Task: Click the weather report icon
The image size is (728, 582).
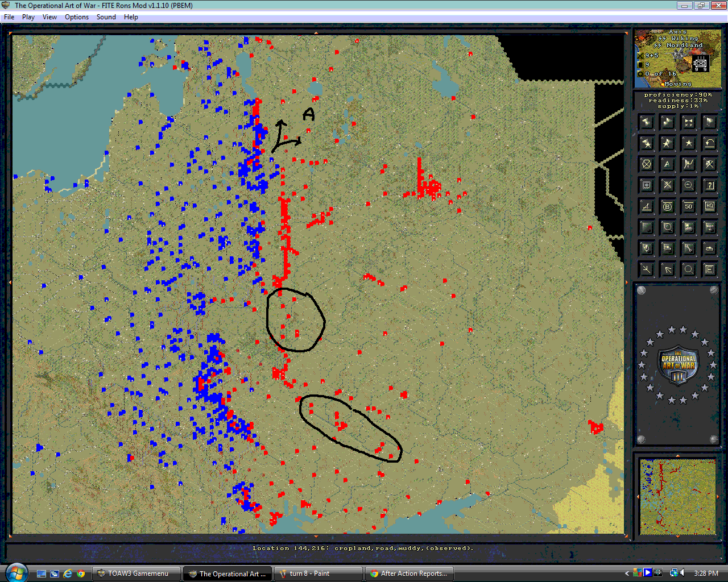Action: [689, 227]
